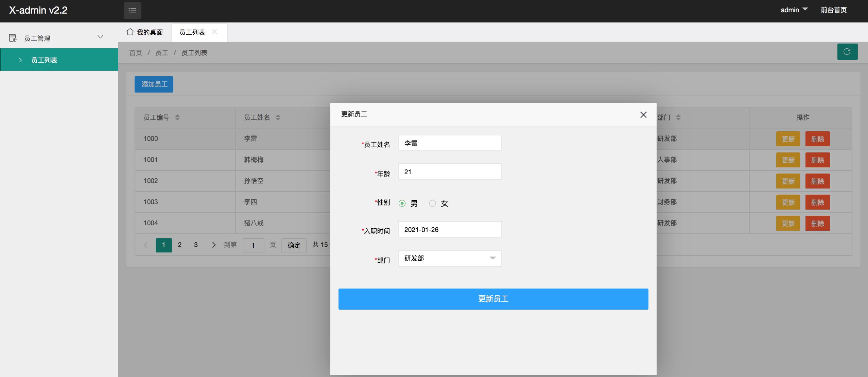
Task: Click the 入职时间 date input field
Action: pos(449,230)
